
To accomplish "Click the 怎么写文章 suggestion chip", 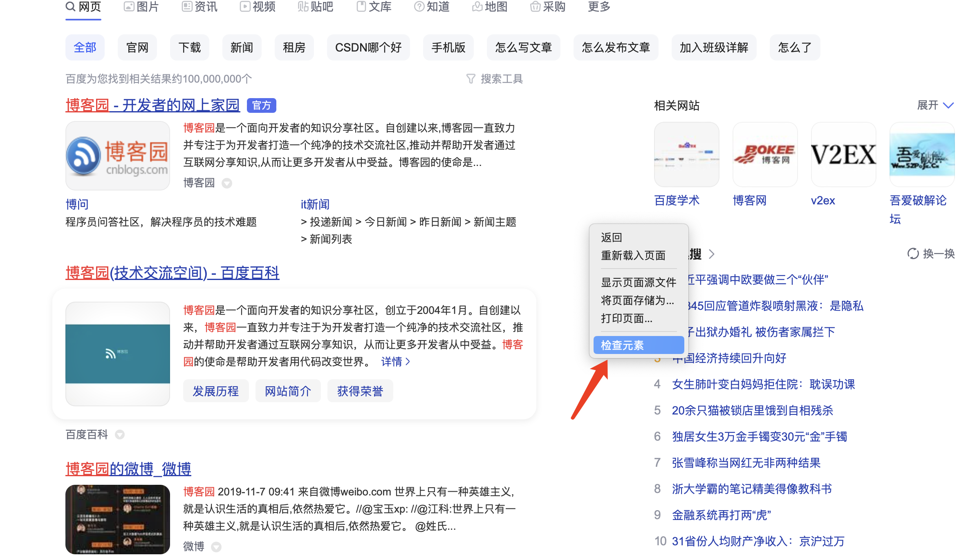I will 524,47.
